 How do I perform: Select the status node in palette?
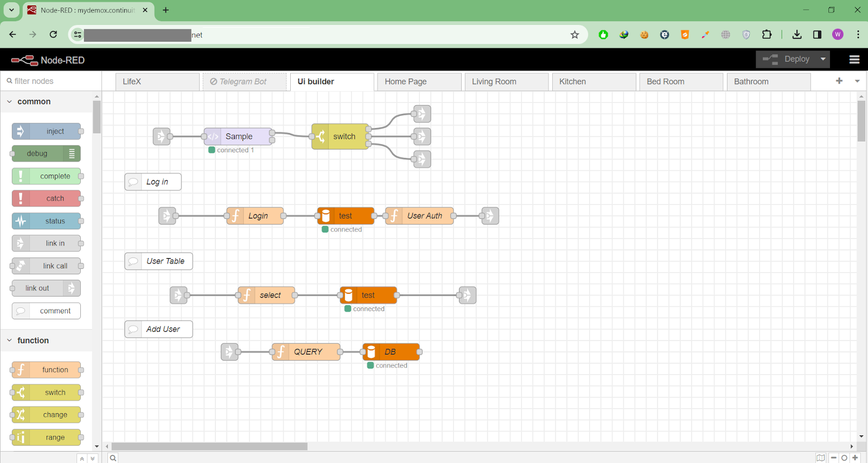(x=46, y=221)
